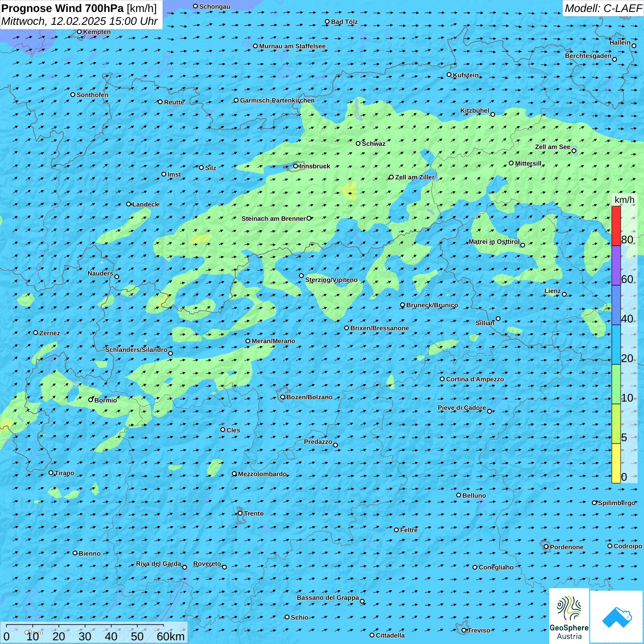Click the '20' legend value
This screenshot has height=644, width=644.
pos(627,358)
